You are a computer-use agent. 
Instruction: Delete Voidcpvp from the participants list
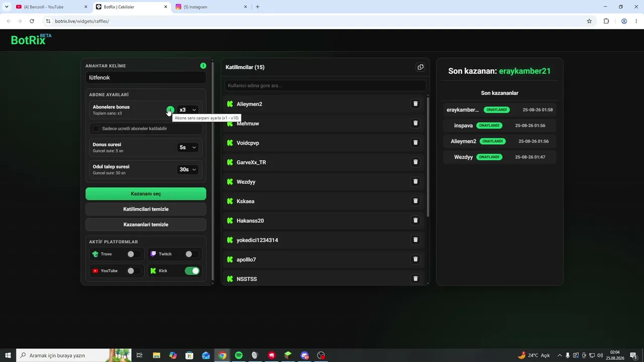coord(416,142)
